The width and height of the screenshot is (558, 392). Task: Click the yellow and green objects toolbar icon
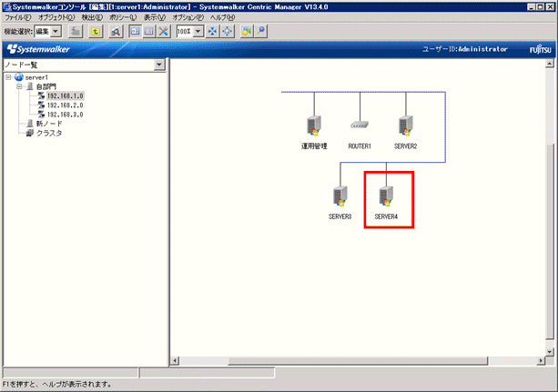(x=247, y=31)
